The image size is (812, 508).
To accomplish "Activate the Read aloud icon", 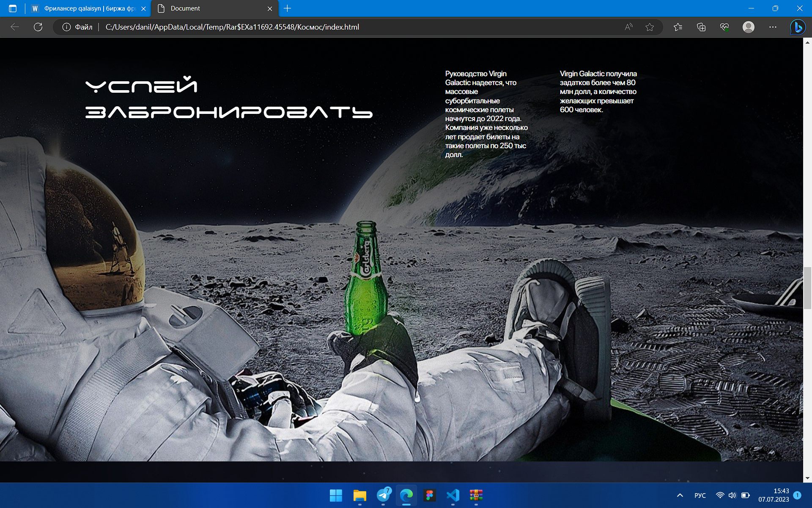I will click(628, 27).
